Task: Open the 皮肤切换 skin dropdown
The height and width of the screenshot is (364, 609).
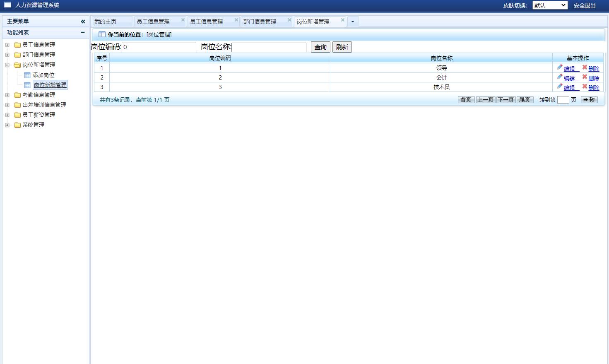Action: click(x=550, y=5)
